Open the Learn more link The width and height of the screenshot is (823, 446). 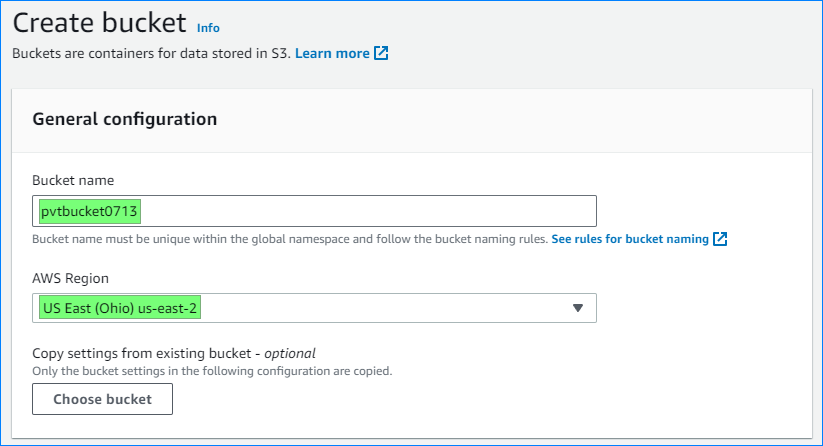tap(332, 53)
